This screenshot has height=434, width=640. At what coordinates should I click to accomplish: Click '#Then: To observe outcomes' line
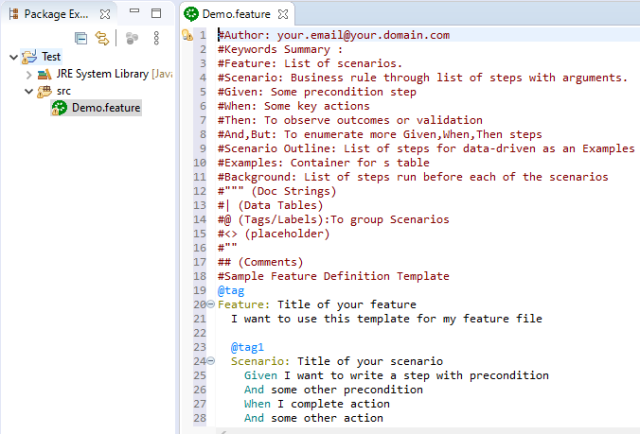pyautogui.click(x=350, y=120)
